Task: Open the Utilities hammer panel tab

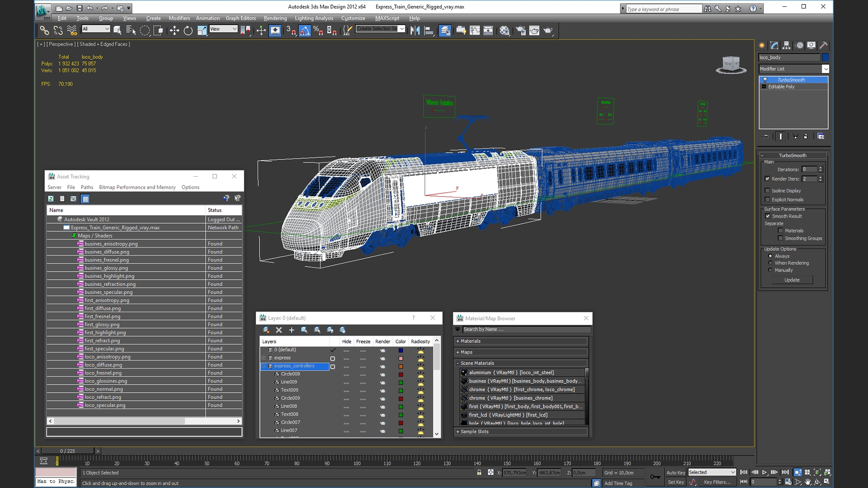Action: pyautogui.click(x=824, y=45)
